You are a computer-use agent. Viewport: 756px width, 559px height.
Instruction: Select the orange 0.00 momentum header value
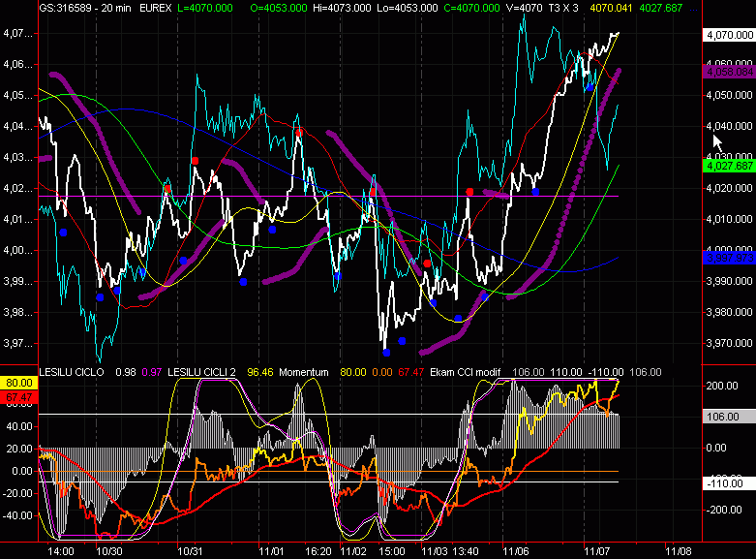[x=381, y=372]
